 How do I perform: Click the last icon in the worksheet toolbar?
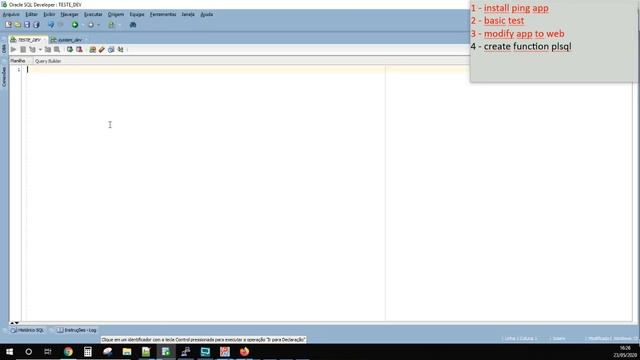coord(120,49)
